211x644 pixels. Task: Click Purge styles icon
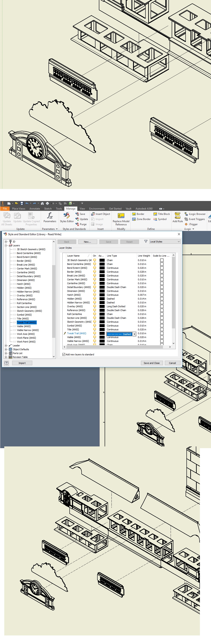(x=77, y=224)
